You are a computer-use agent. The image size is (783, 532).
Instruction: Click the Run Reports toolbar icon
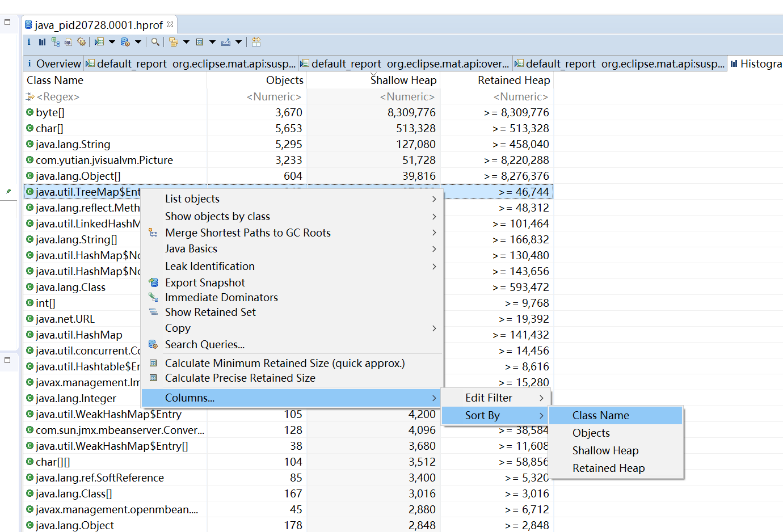point(99,42)
